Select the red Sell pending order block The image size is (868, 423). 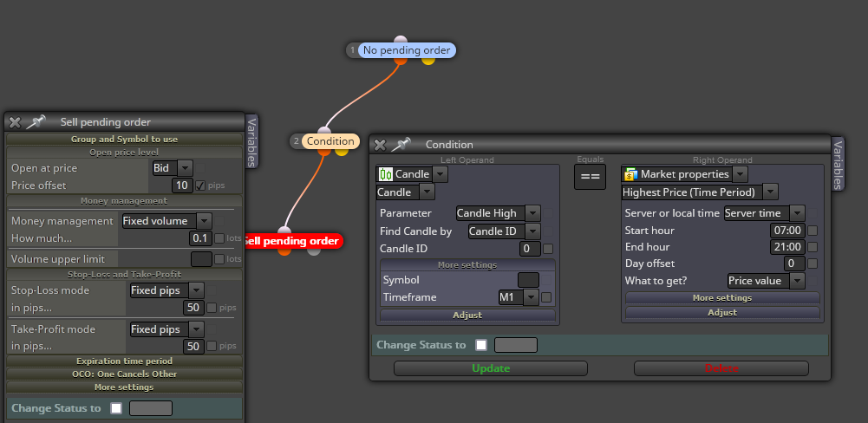point(293,241)
